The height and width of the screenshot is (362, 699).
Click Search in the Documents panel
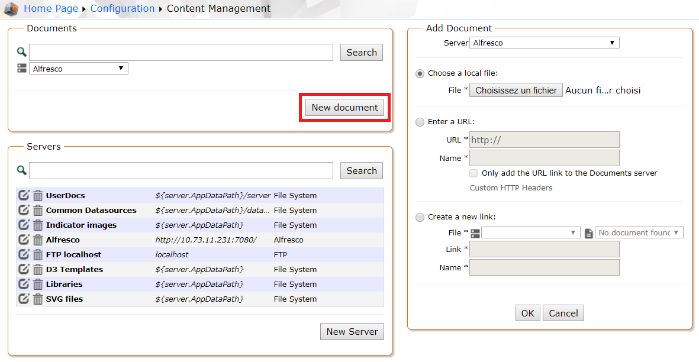click(x=362, y=52)
